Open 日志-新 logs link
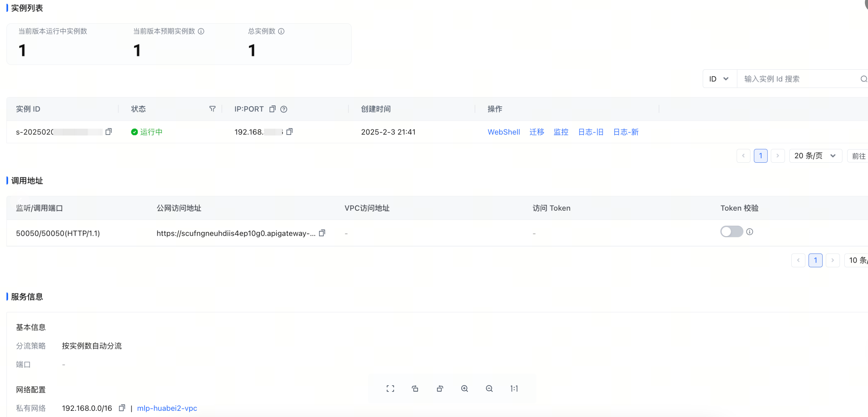 [x=626, y=132]
